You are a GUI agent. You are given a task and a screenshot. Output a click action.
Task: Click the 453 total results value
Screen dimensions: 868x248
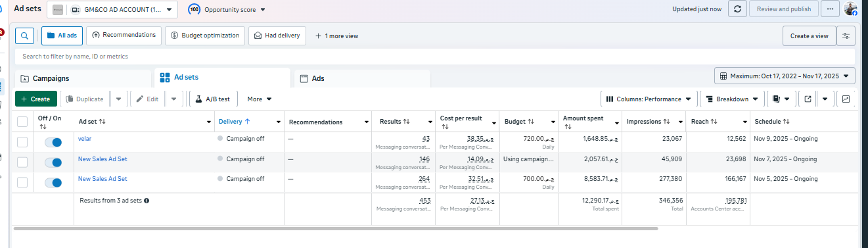click(x=425, y=200)
